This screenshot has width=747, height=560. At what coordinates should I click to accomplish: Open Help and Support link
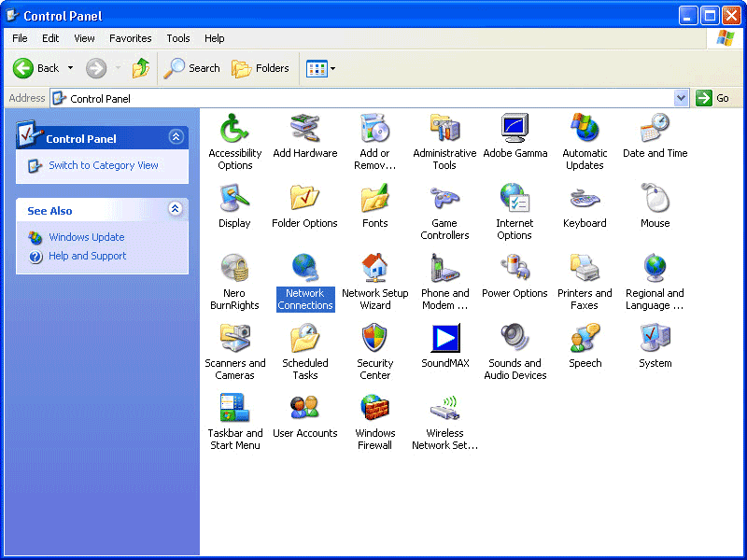[88, 256]
